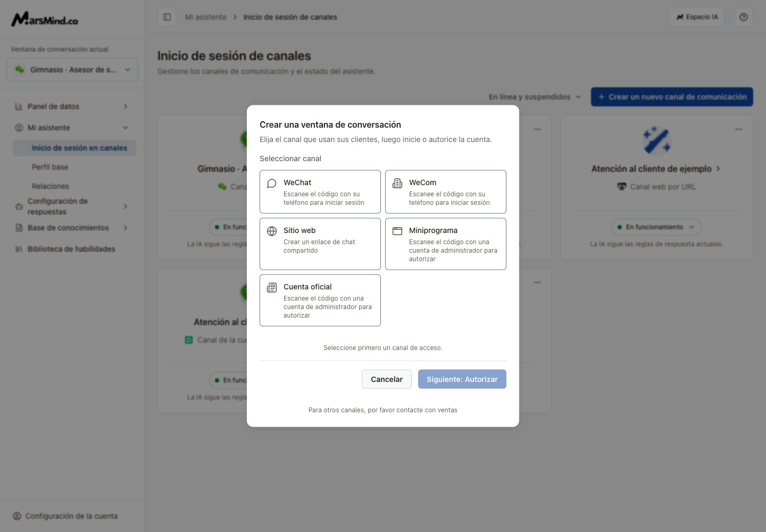Toggle the sidebar panel icon
Viewport: 766px width, 532px height.
point(167,17)
